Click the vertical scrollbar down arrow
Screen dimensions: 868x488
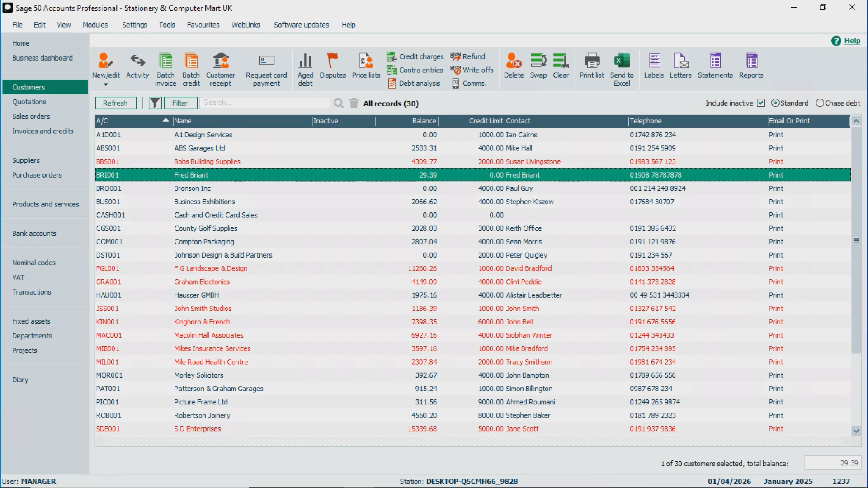856,431
